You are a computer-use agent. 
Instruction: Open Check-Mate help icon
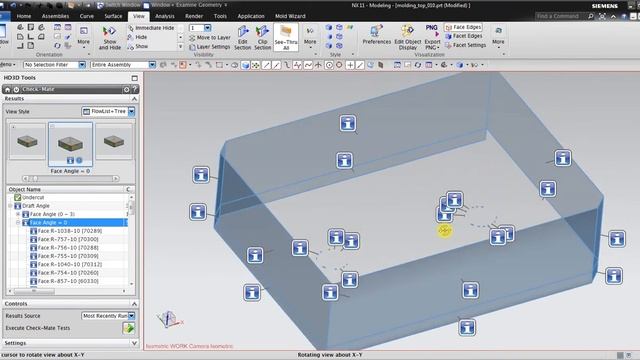click(134, 89)
